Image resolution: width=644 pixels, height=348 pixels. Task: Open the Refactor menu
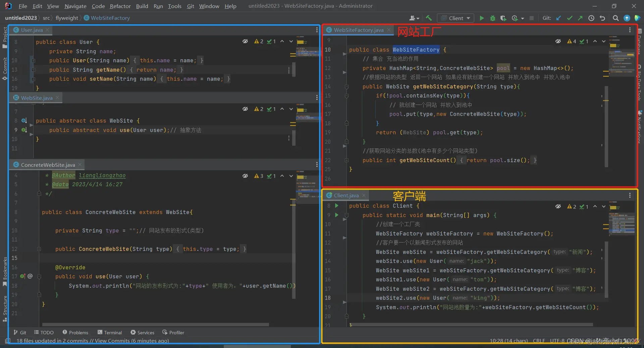pos(120,6)
